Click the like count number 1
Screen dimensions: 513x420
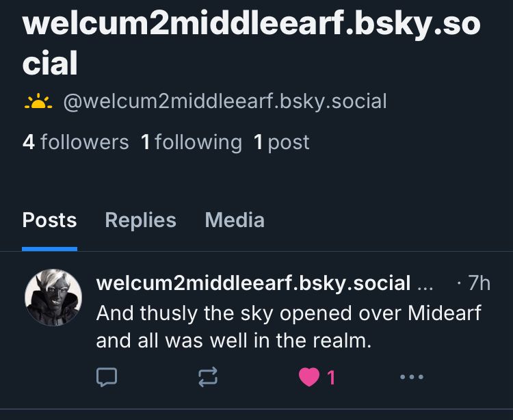(331, 378)
